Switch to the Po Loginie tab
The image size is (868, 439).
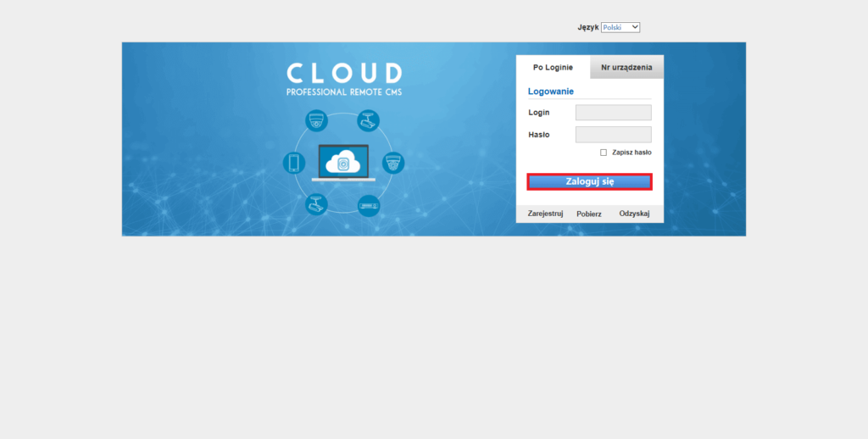[553, 68]
